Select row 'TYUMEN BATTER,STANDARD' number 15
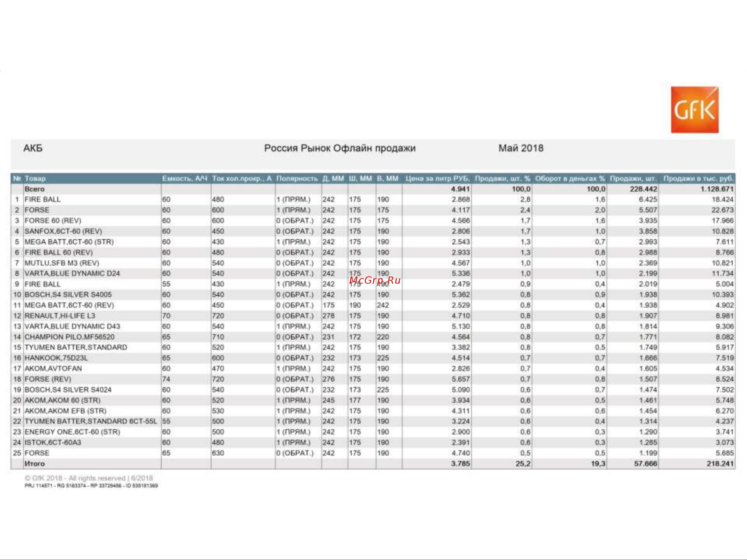The width and height of the screenshot is (747, 560). [373, 347]
